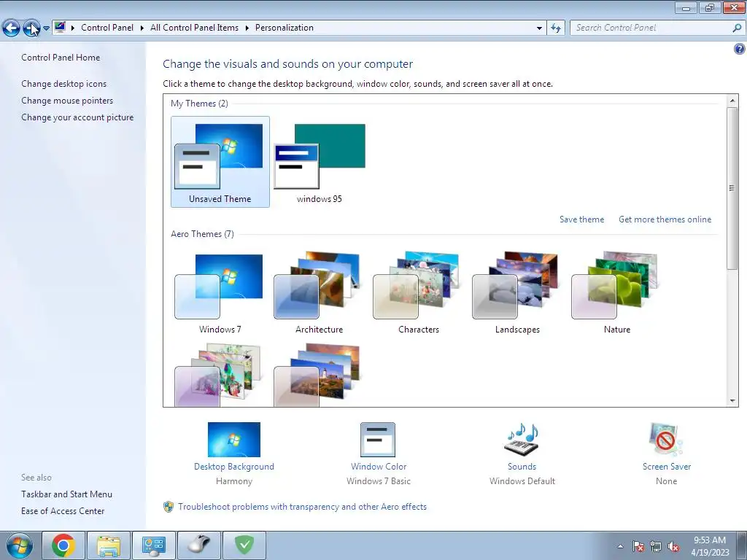Go back with the Back arrow button
This screenshot has width=747, height=560.
[x=11, y=28]
